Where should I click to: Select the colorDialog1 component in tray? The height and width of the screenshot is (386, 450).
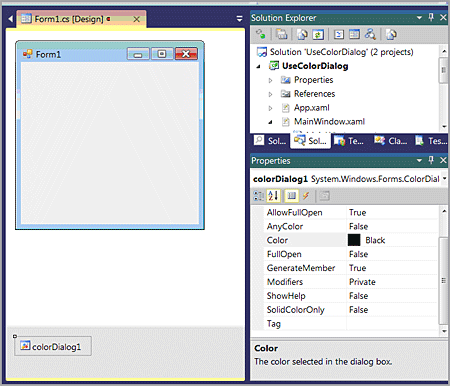pos(53,346)
